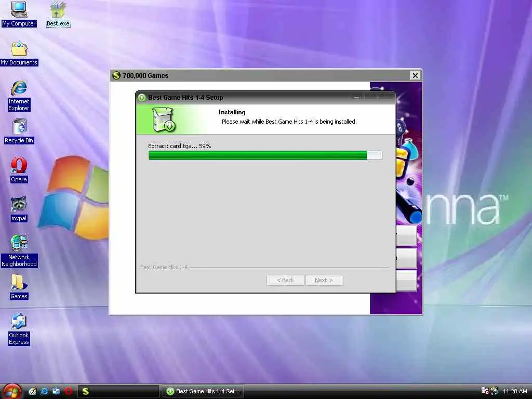This screenshot has width=532, height=399.
Task: Open the mypal raccoon shortcut
Action: [x=19, y=209]
